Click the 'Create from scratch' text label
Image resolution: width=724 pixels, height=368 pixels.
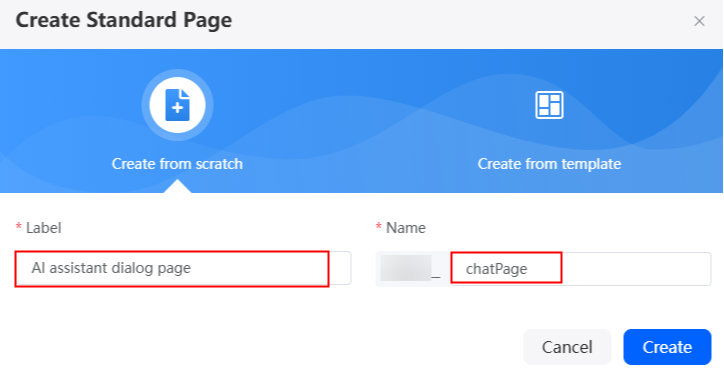[177, 163]
